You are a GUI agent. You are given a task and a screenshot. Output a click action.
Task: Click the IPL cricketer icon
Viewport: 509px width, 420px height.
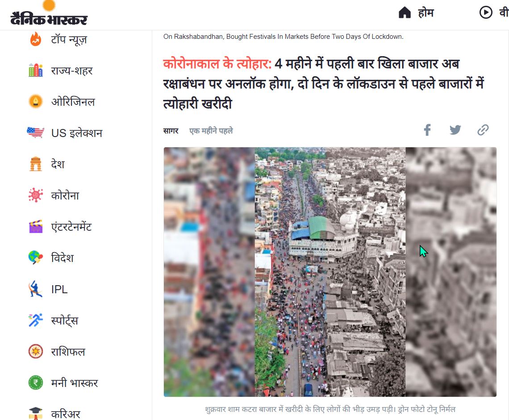35,289
